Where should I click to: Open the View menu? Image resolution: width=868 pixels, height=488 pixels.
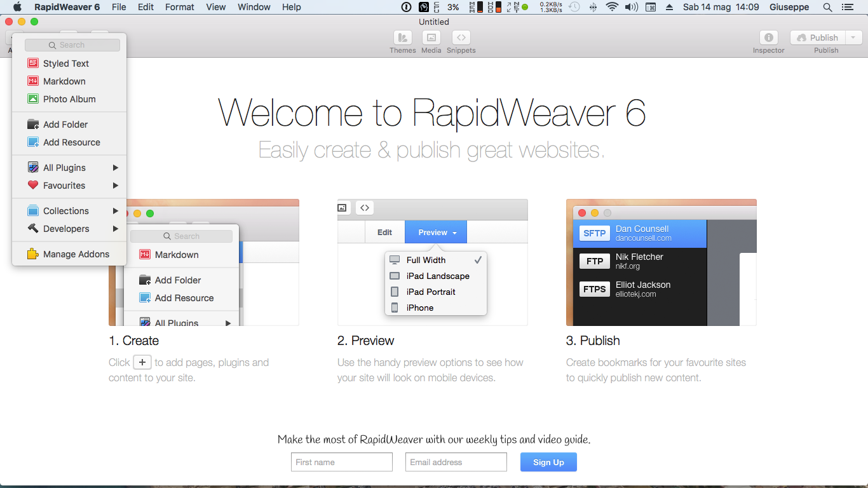click(x=216, y=7)
